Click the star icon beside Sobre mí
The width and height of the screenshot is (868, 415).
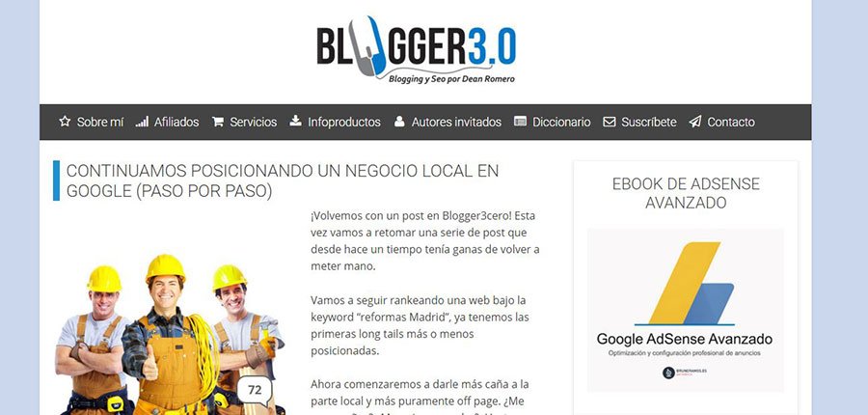pyautogui.click(x=65, y=122)
